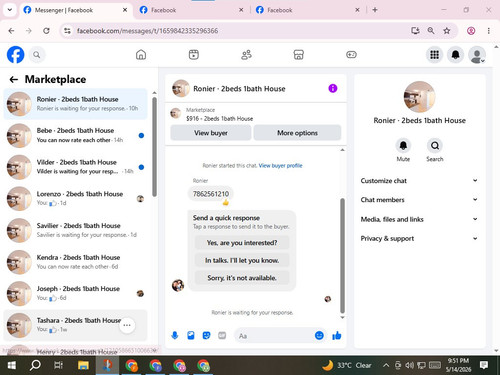The width and height of the screenshot is (500, 375).
Task: Reload the page
Action: pyautogui.click(x=46, y=31)
